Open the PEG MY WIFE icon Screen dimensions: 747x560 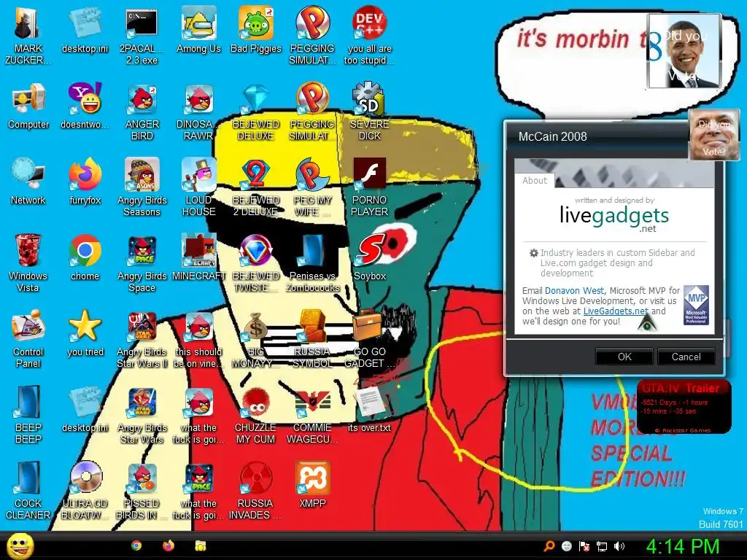click(x=312, y=187)
